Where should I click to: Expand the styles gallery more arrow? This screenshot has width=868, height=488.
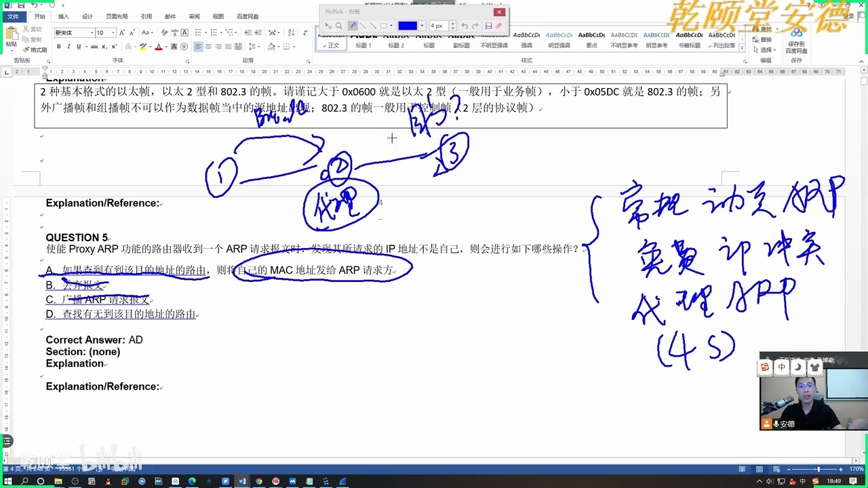point(741,47)
